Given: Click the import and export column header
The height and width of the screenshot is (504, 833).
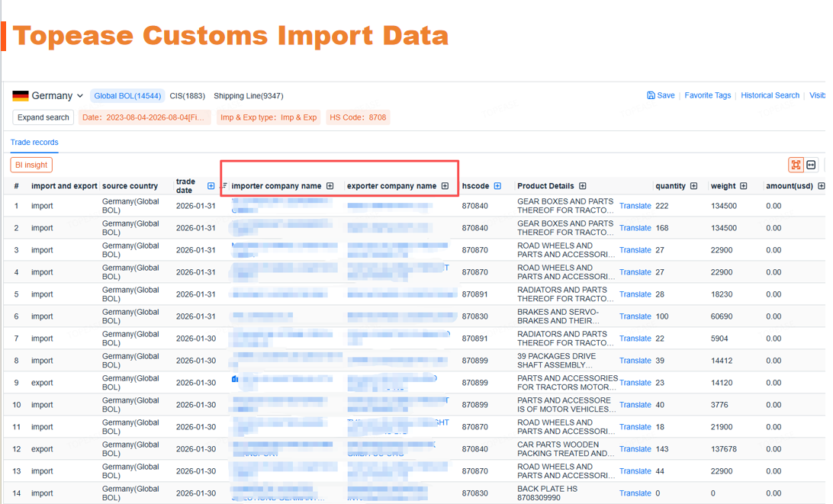Looking at the screenshot, I should click(x=64, y=186).
